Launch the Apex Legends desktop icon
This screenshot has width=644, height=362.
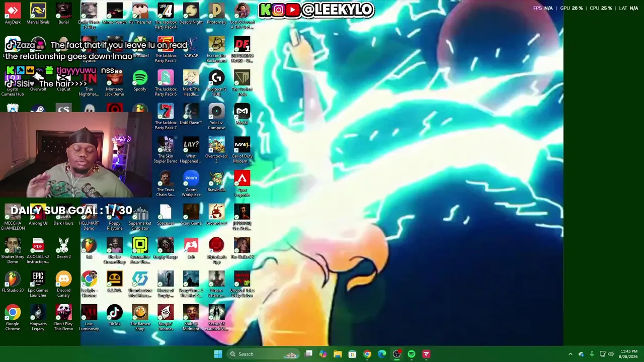[242, 184]
